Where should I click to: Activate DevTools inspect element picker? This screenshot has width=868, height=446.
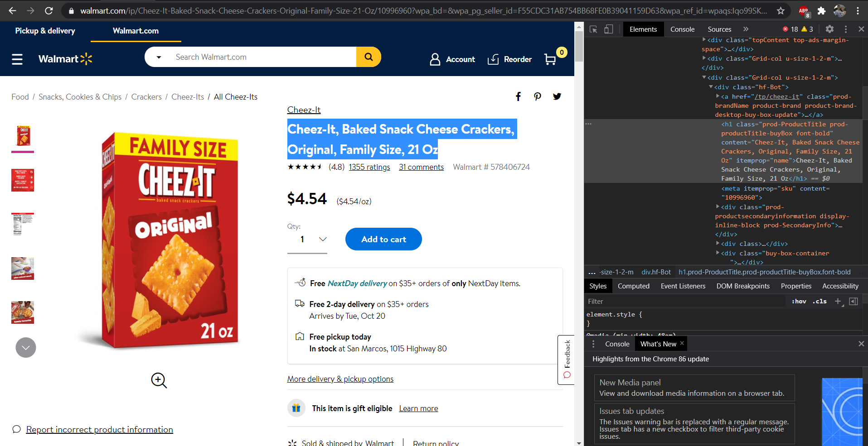(x=593, y=29)
